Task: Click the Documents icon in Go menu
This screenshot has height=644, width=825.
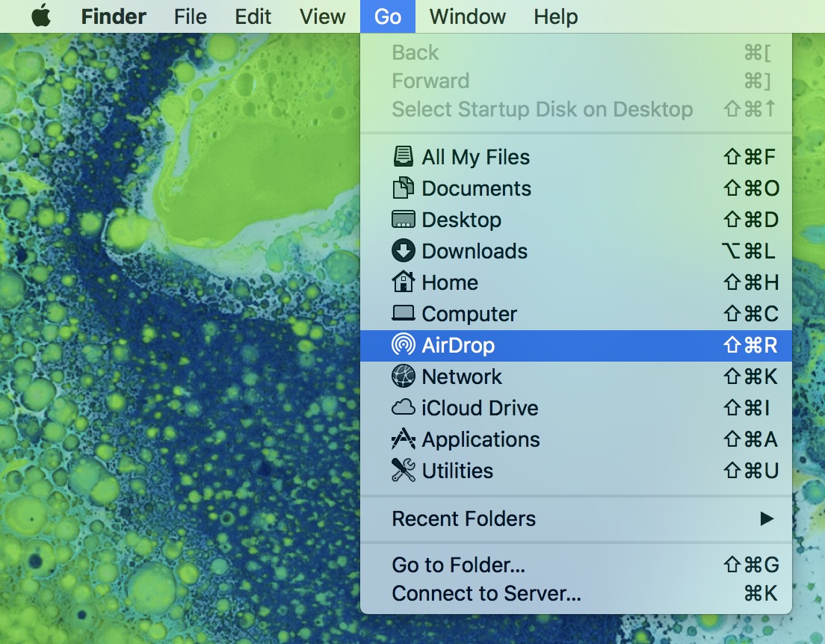Action: coord(403,188)
